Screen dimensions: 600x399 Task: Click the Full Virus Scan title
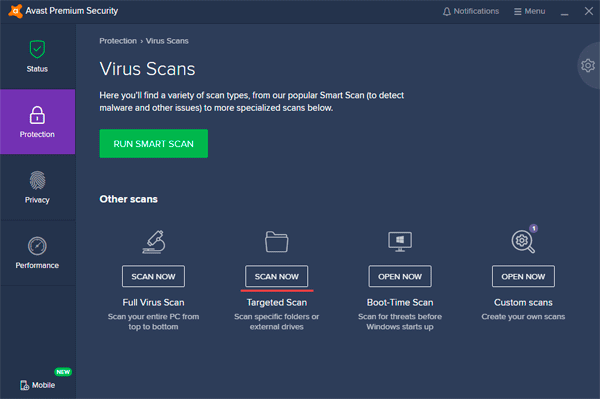(153, 303)
